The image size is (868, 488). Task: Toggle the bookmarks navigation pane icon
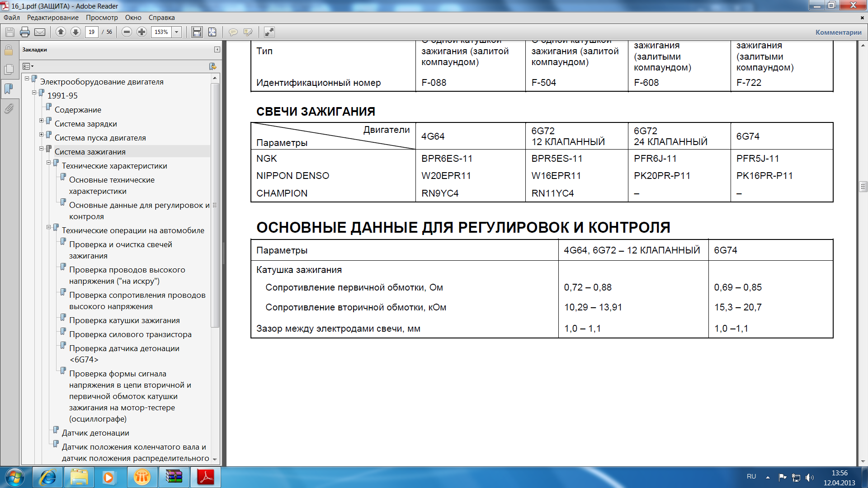point(9,89)
